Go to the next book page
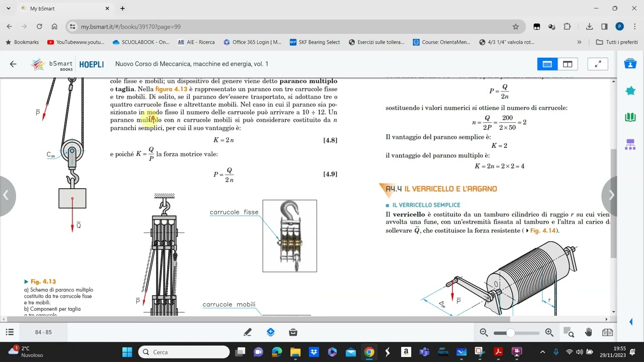The height and width of the screenshot is (362, 644). (x=610, y=196)
